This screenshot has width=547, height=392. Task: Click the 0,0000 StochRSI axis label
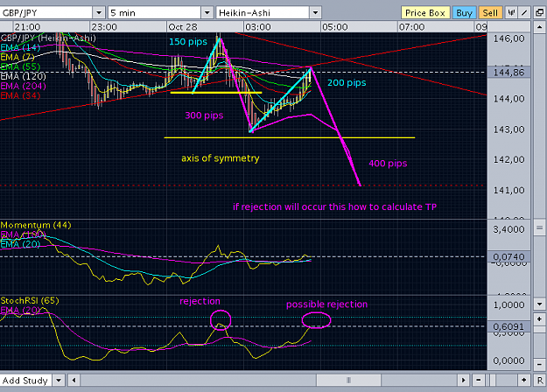pyautogui.click(x=508, y=360)
